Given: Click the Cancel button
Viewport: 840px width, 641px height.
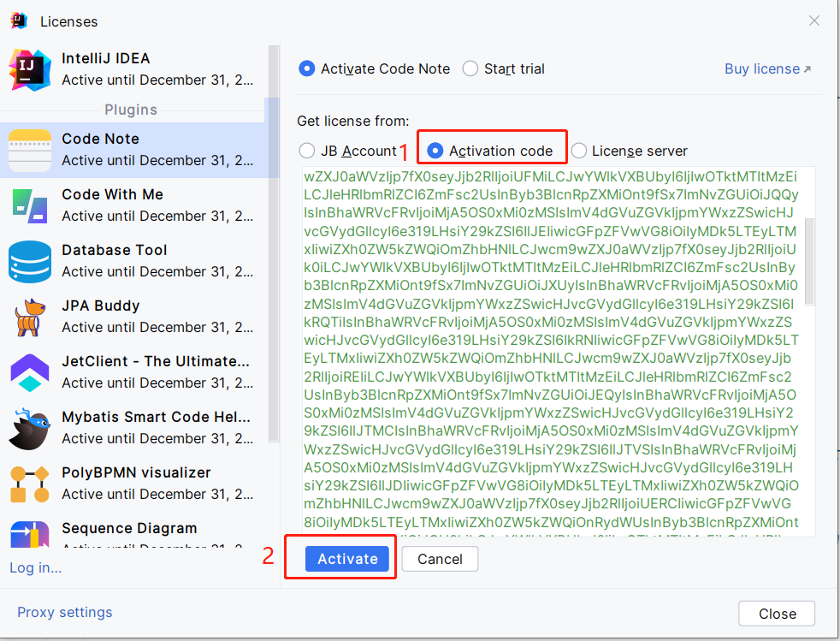Looking at the screenshot, I should (x=440, y=559).
